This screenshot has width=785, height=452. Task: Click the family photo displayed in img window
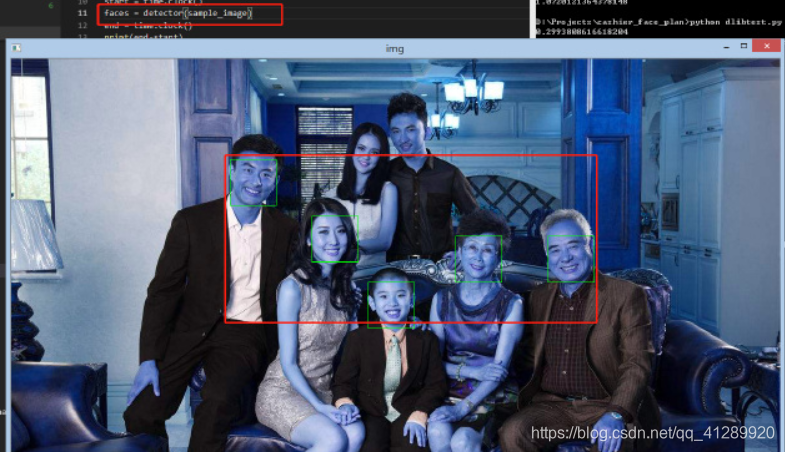tap(396, 255)
